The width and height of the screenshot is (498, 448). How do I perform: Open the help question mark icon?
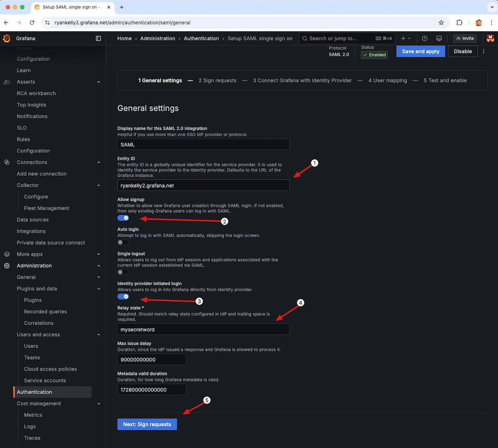[x=425, y=38]
